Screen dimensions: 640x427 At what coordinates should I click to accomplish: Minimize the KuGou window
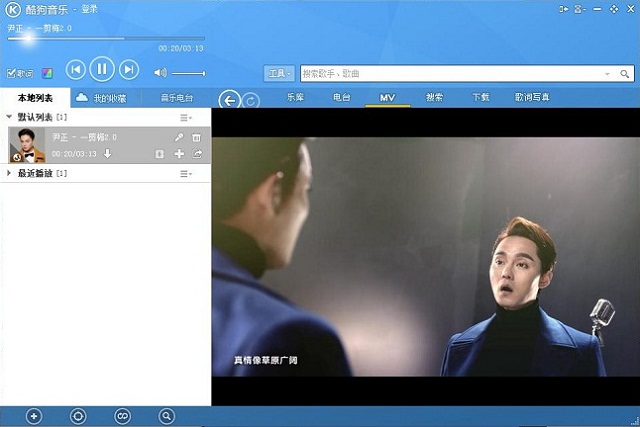[x=597, y=9]
